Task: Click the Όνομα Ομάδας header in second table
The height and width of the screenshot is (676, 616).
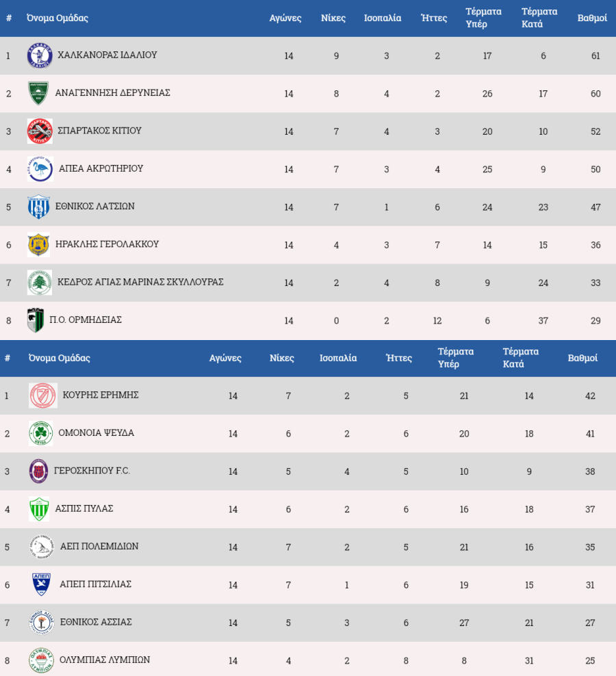Action: point(59,358)
